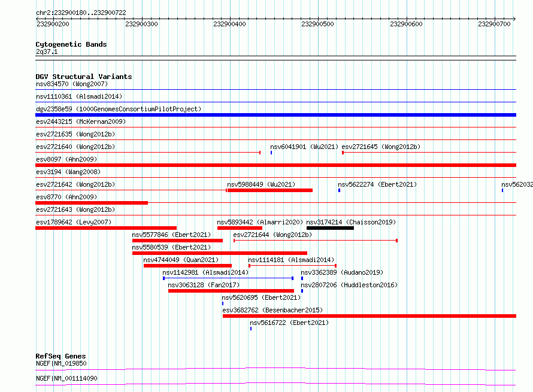
Task: Select nsv5616722 (Ebert2021) label
Action: tap(289, 323)
